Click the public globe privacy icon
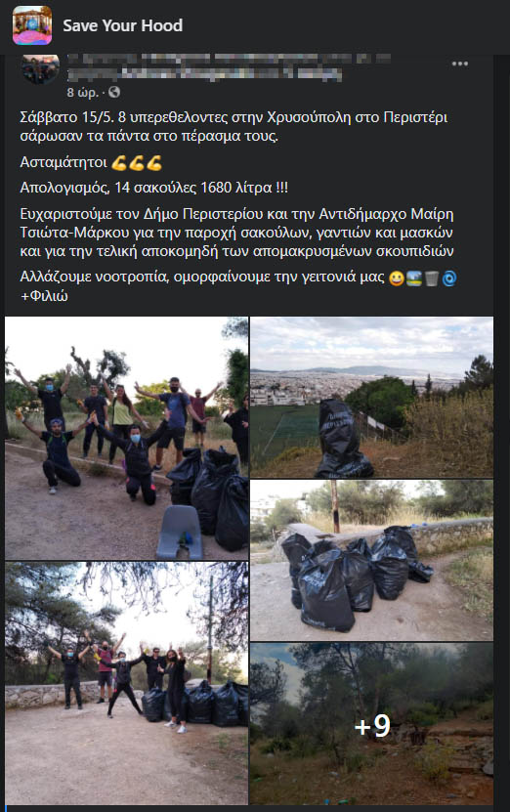Image resolution: width=510 pixels, height=812 pixels. (x=114, y=92)
